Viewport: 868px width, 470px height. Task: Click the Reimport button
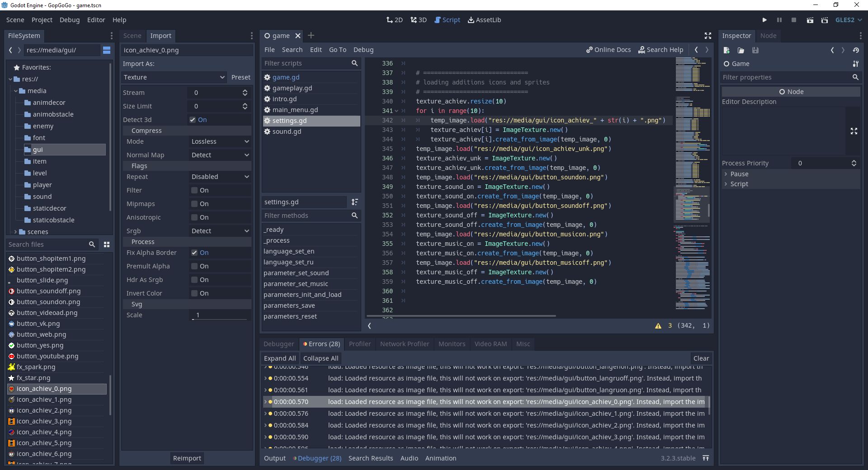(x=187, y=458)
